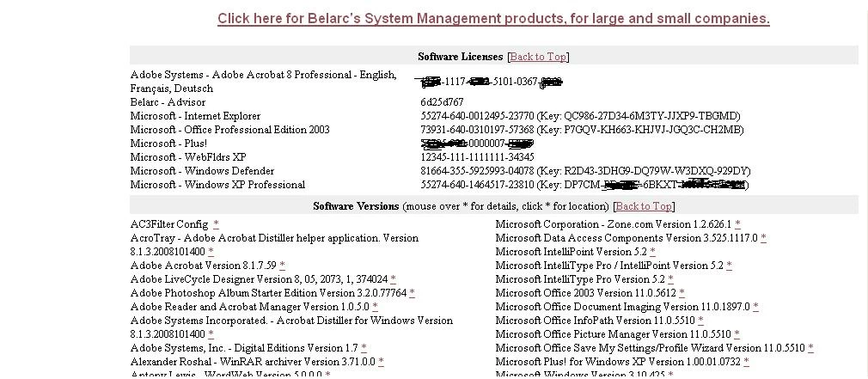Open the asterisk for Adobe Reader and Acrobat Manager
Image resolution: width=868 pixels, height=379 pixels.
point(376,307)
